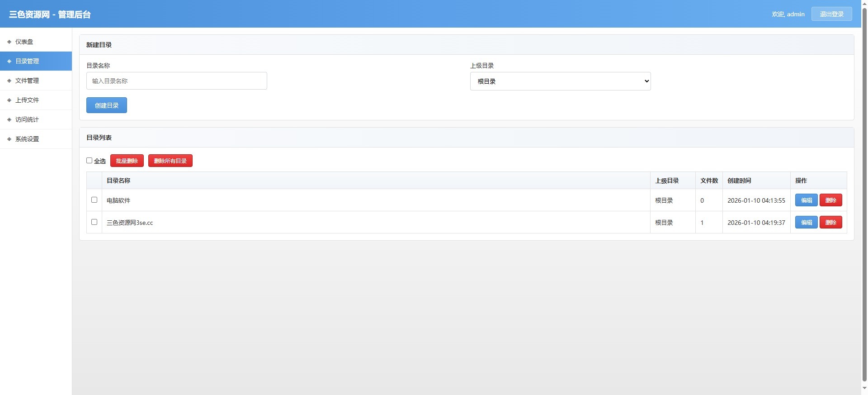Delete the 三色资源网3se.cc directory
Viewport: 868px width, 395px height.
point(830,222)
